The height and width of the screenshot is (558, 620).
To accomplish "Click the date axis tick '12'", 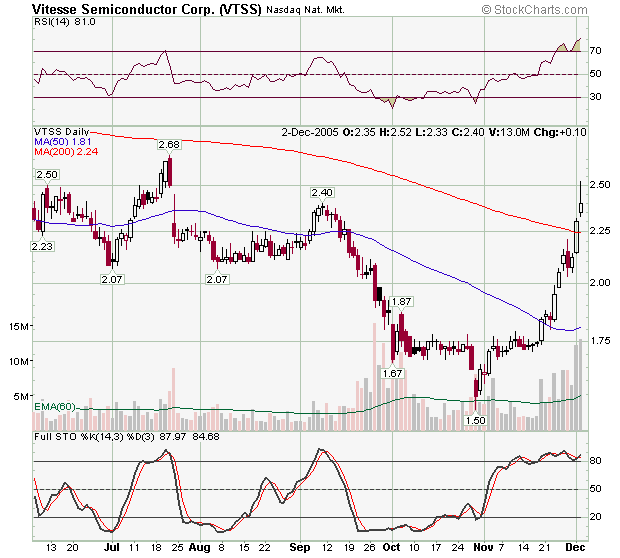I will pos(327,548).
